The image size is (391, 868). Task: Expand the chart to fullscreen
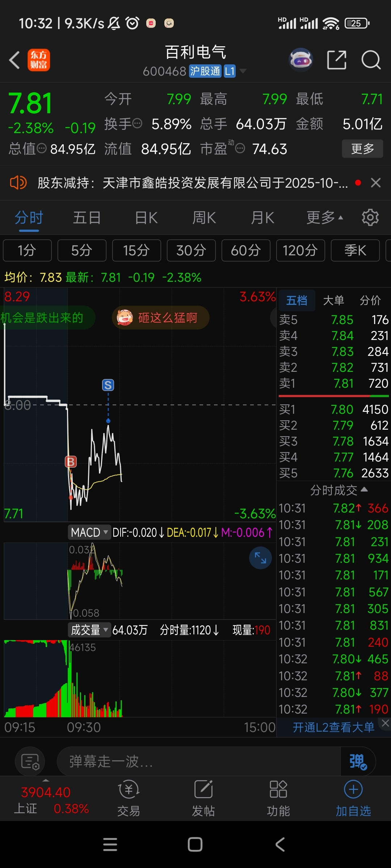click(x=260, y=558)
